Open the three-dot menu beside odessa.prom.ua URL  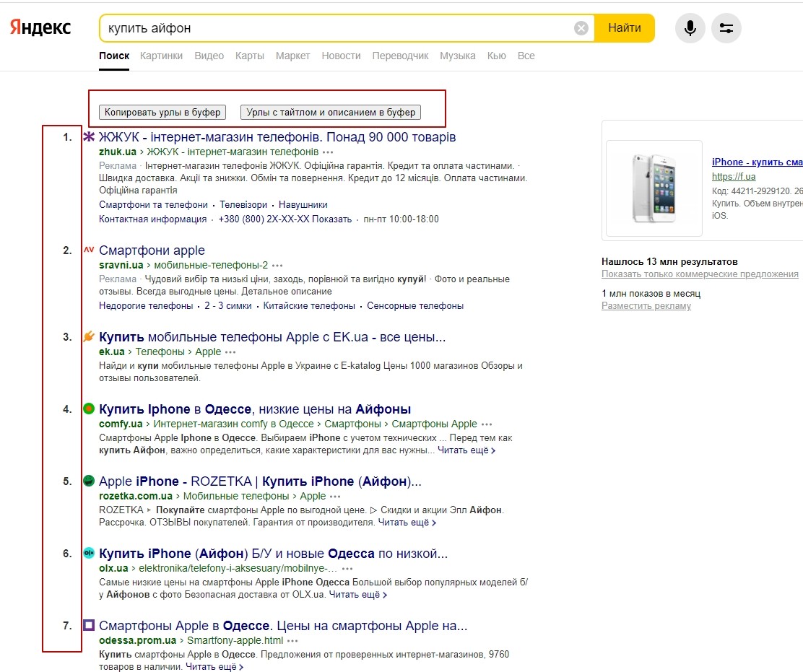(x=292, y=641)
